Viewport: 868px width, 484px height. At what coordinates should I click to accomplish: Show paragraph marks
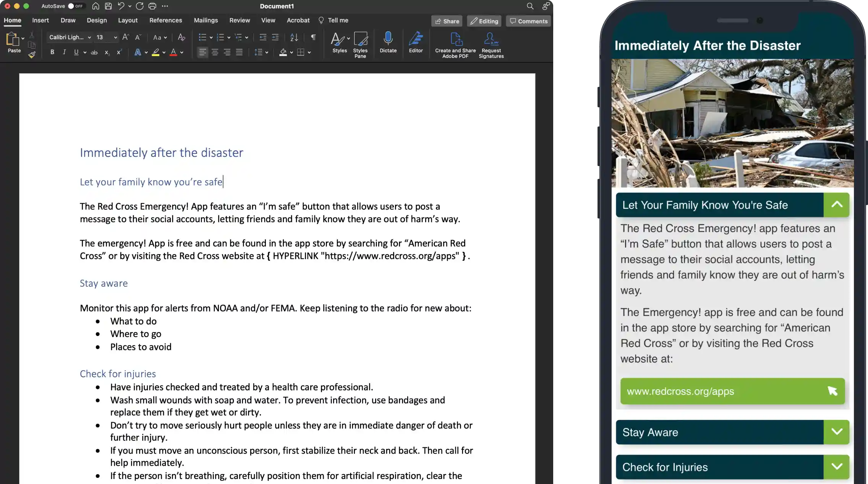(313, 37)
